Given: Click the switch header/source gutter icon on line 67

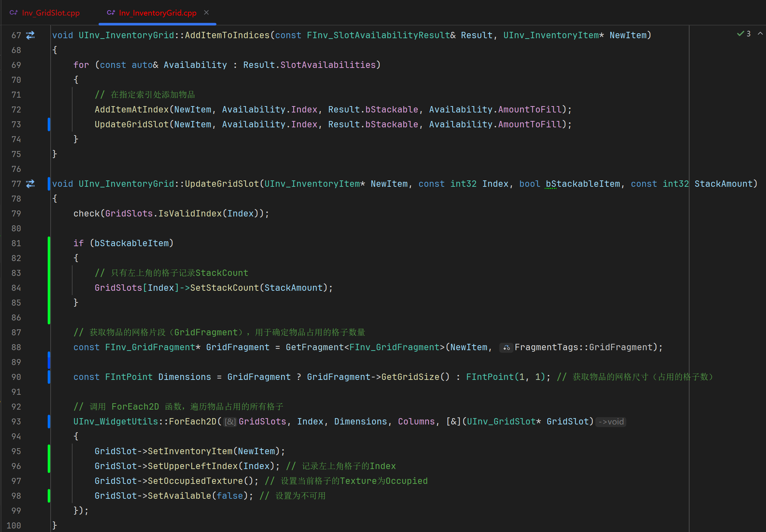Looking at the screenshot, I should [30, 35].
